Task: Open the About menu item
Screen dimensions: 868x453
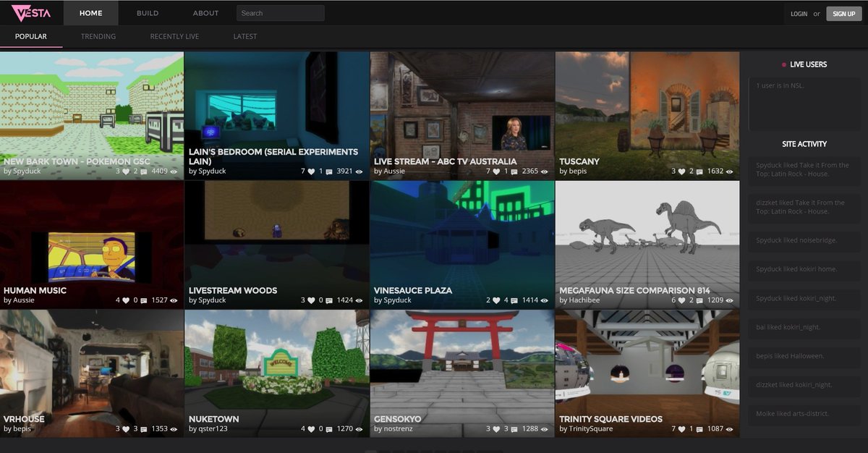Action: coord(205,13)
